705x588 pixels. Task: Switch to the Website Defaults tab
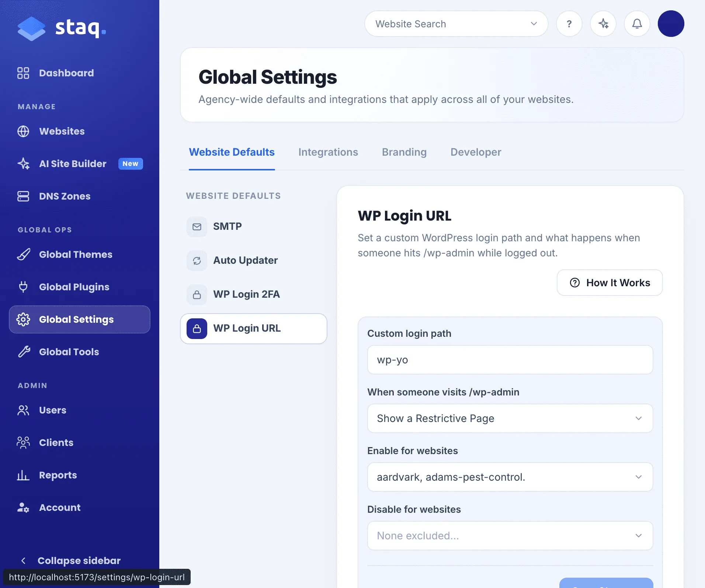[x=232, y=152]
